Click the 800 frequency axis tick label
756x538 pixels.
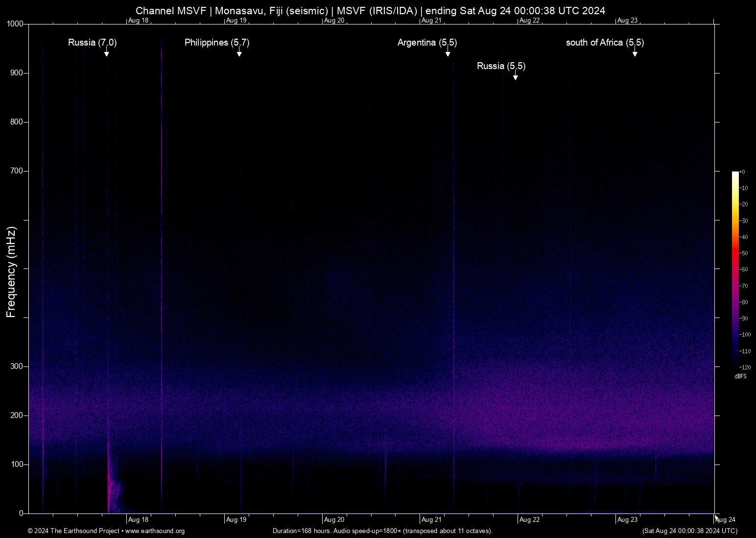click(17, 122)
